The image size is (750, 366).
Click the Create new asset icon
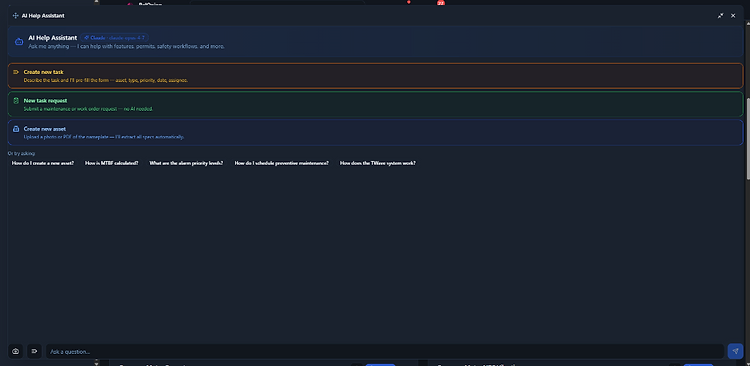(16, 129)
